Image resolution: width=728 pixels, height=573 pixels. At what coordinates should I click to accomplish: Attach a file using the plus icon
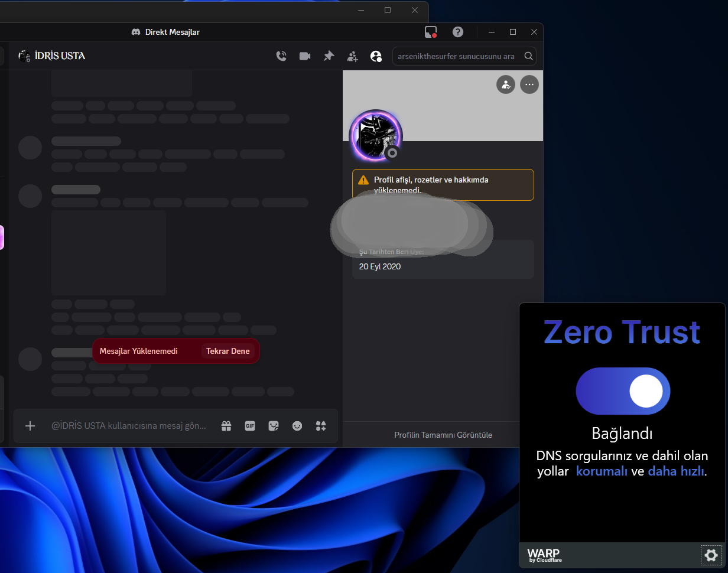pos(30,426)
